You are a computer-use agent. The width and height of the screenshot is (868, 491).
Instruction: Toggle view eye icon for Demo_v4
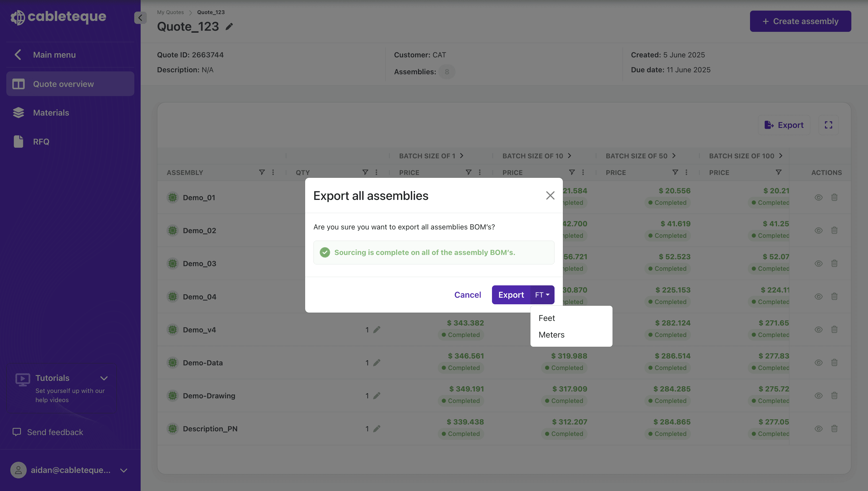click(818, 330)
